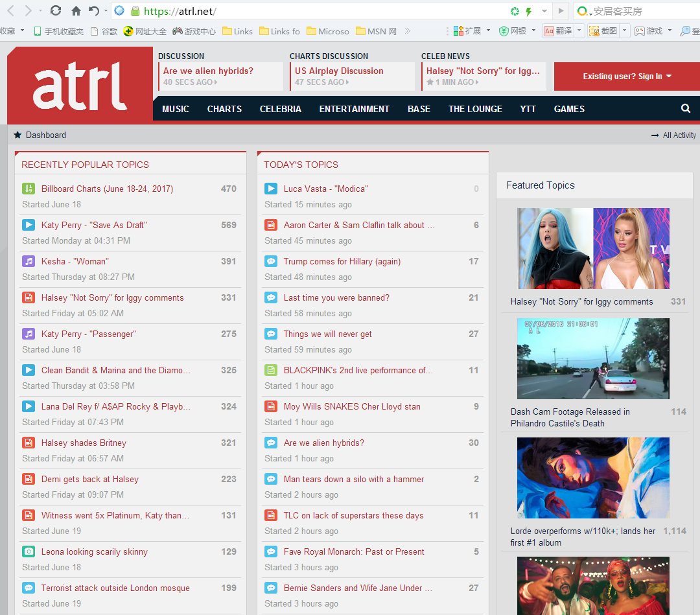The height and width of the screenshot is (615, 700).
Task: Open the Dash Cam Footage featured thumbnail
Action: coord(593,358)
